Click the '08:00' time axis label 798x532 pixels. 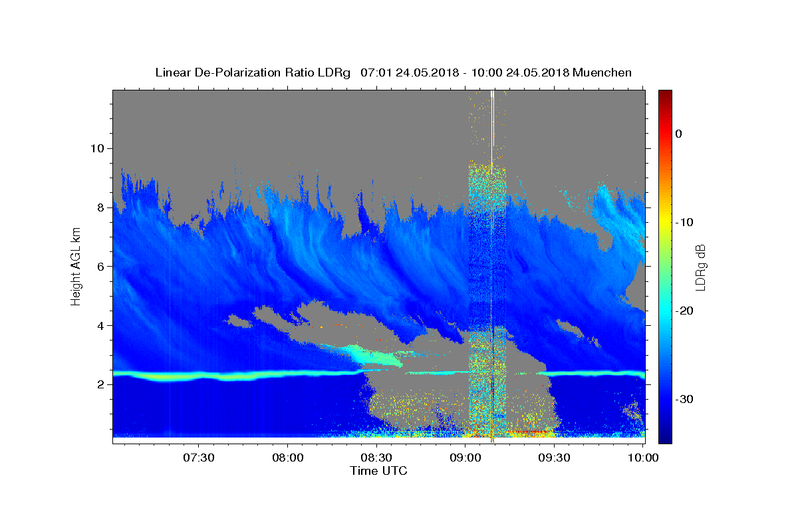point(288,458)
